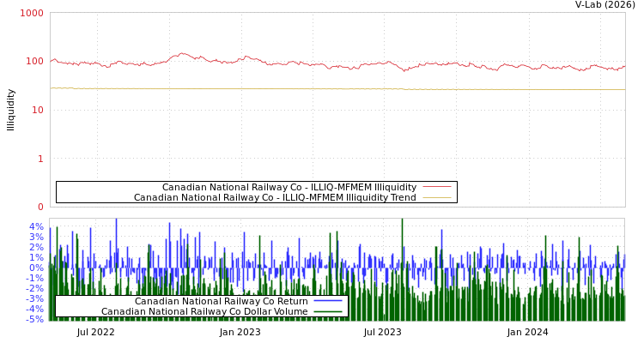Select the ILLIQ-MFMEM Illiquidity legend label

(x=289, y=187)
